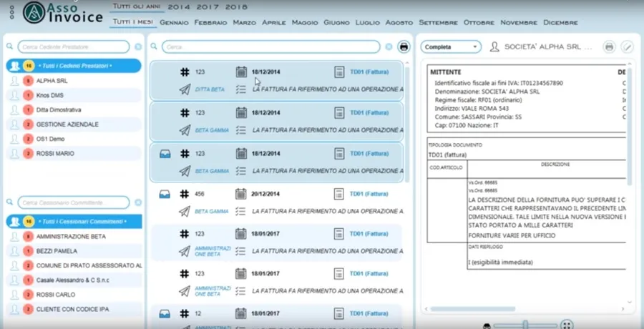Filter by year 2017

click(208, 7)
